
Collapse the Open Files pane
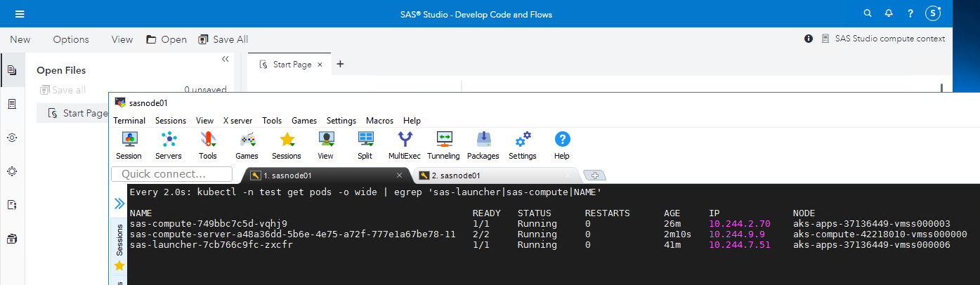coord(226,60)
